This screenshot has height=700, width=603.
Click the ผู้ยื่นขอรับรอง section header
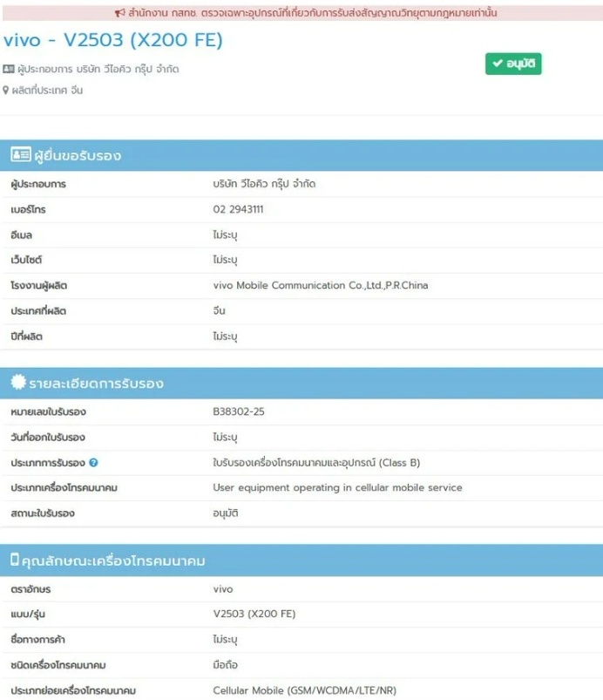pos(301,155)
